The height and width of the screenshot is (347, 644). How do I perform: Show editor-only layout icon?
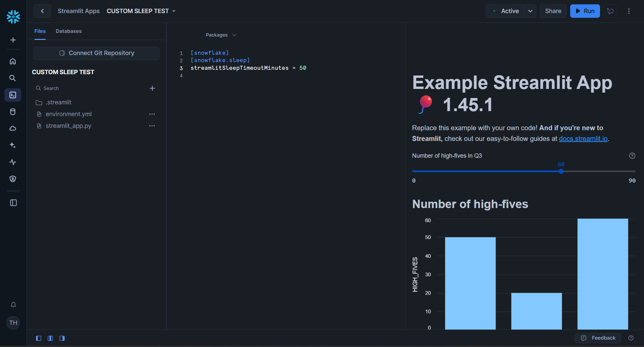(39, 338)
